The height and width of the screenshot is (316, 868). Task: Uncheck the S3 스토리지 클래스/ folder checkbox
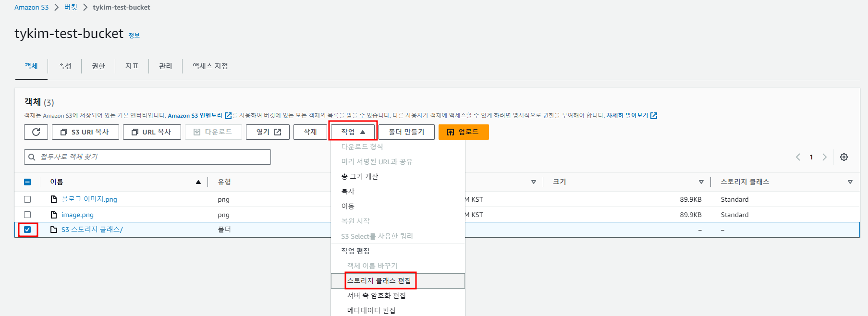point(27,230)
